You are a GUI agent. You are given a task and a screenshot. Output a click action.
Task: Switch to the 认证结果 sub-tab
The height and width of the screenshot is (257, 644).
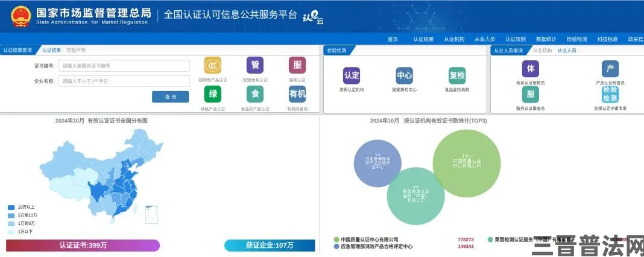pyautogui.click(x=51, y=50)
